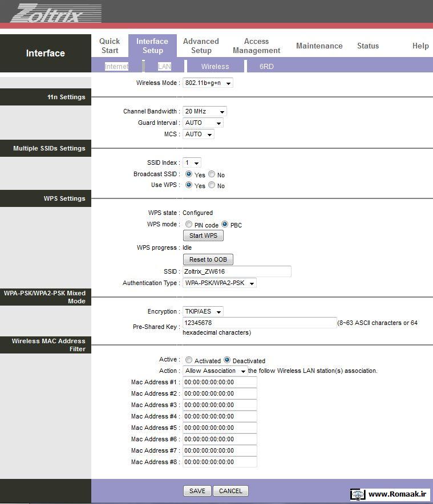This screenshot has width=433, height=504.
Task: Click the Mac Address #1 field
Action: click(220, 382)
